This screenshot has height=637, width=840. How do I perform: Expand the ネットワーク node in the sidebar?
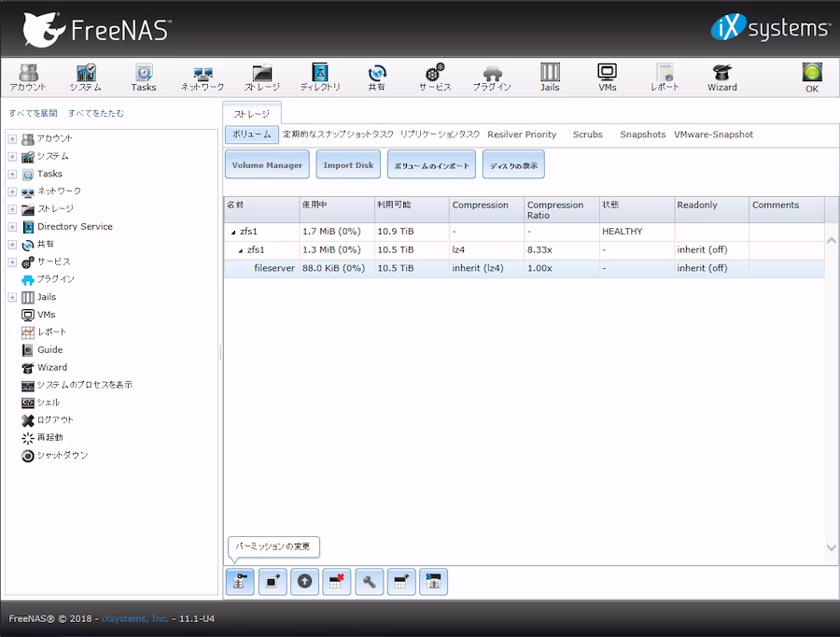(x=12, y=191)
